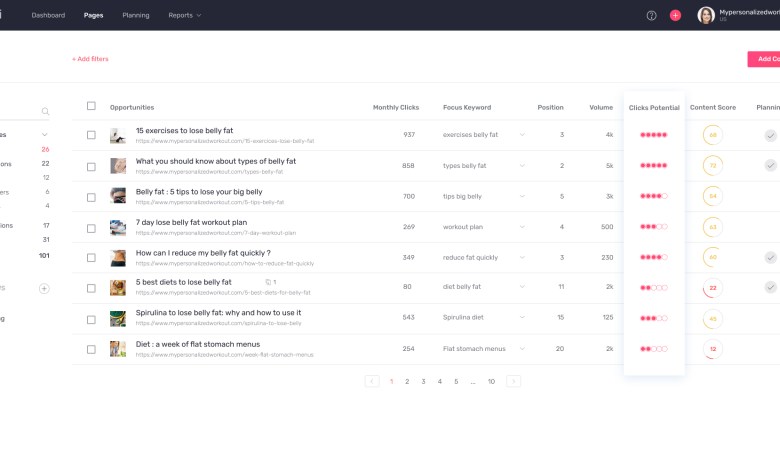Screen dimensions: 780x470
Task: Click the sidebar search magnifier icon
Action: pos(45,111)
